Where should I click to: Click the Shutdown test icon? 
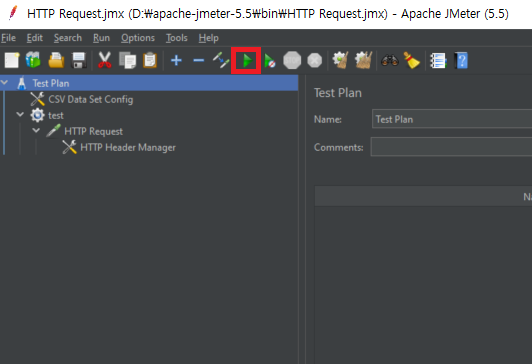coord(315,61)
